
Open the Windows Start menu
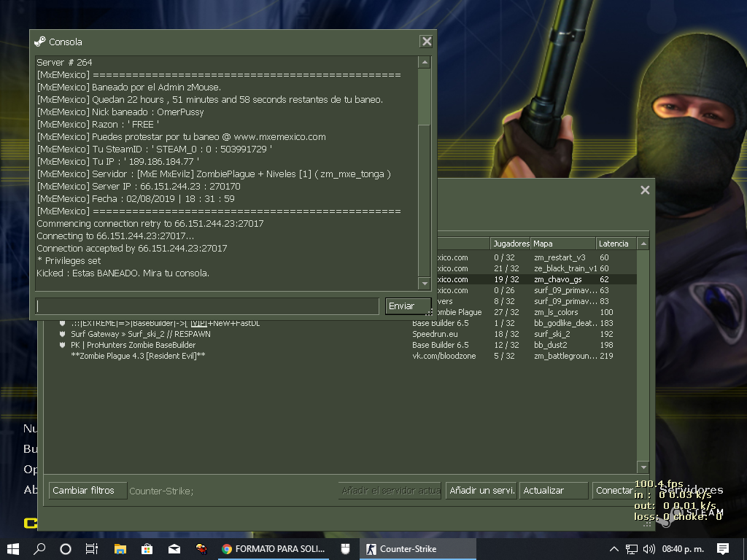tap(13, 549)
